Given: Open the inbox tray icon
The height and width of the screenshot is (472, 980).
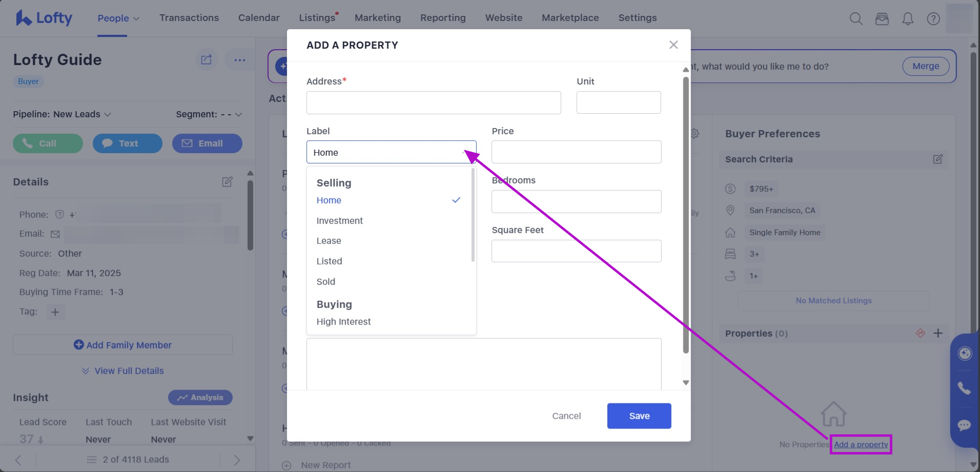Looking at the screenshot, I should click(882, 19).
